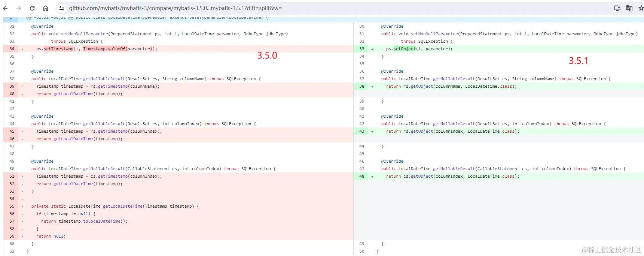Open the translate page icon
The height and width of the screenshot is (256, 644).
pyautogui.click(x=629, y=8)
